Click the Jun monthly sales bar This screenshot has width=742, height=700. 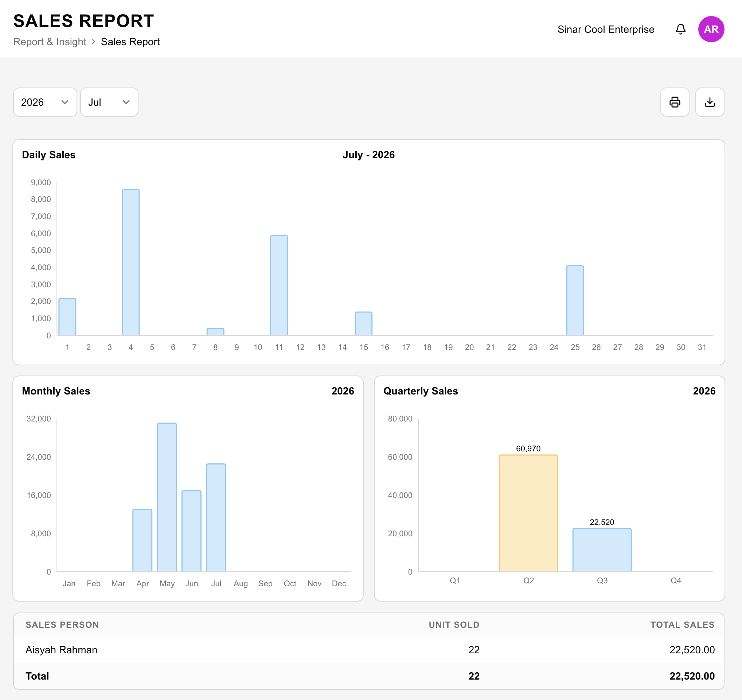[191, 531]
